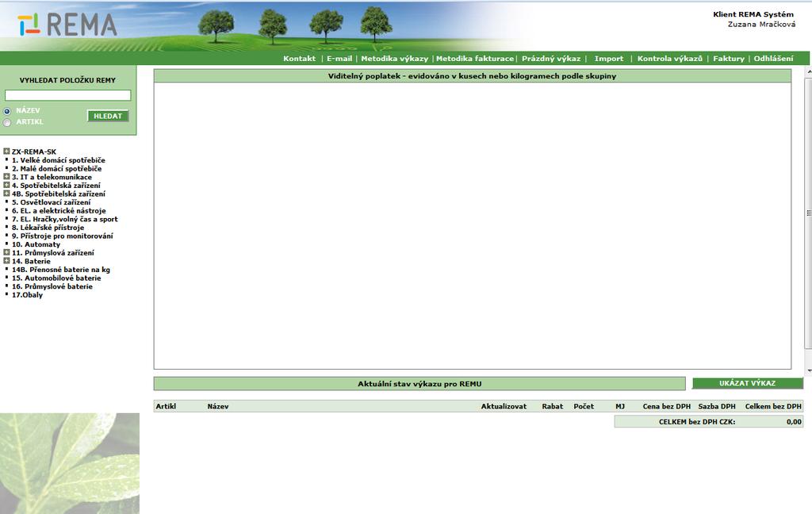Select ZX-REMA-SK tree label

tap(34, 152)
